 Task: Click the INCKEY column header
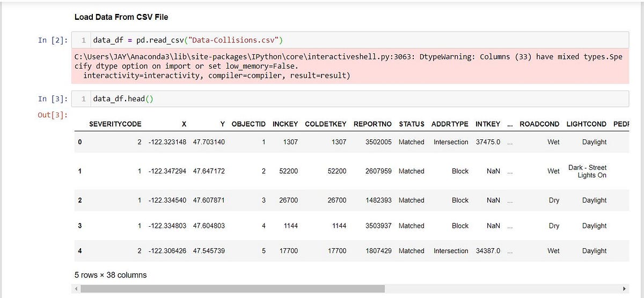pyautogui.click(x=285, y=124)
